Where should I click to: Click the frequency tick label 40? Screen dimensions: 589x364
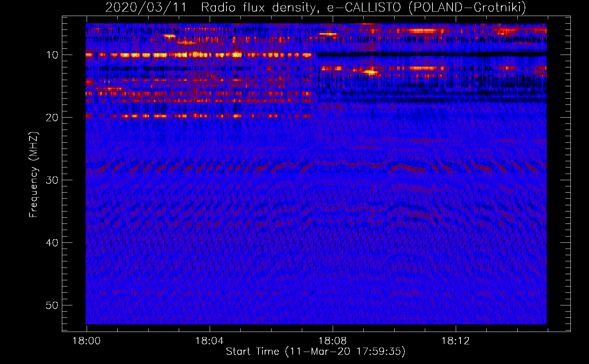click(x=52, y=243)
